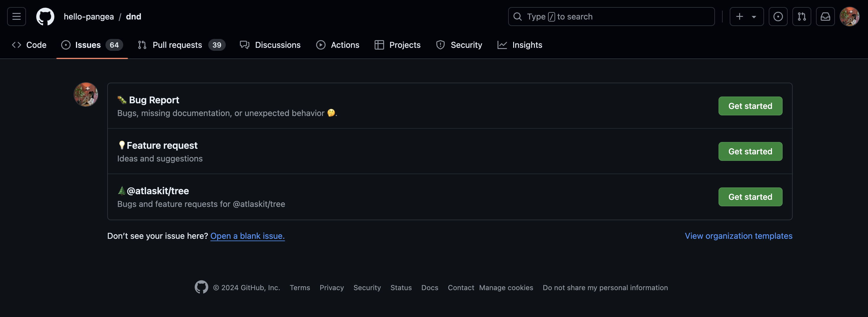Viewport: 868px width, 317px height.
Task: Expand the create new plus dropdown
Action: click(x=746, y=17)
